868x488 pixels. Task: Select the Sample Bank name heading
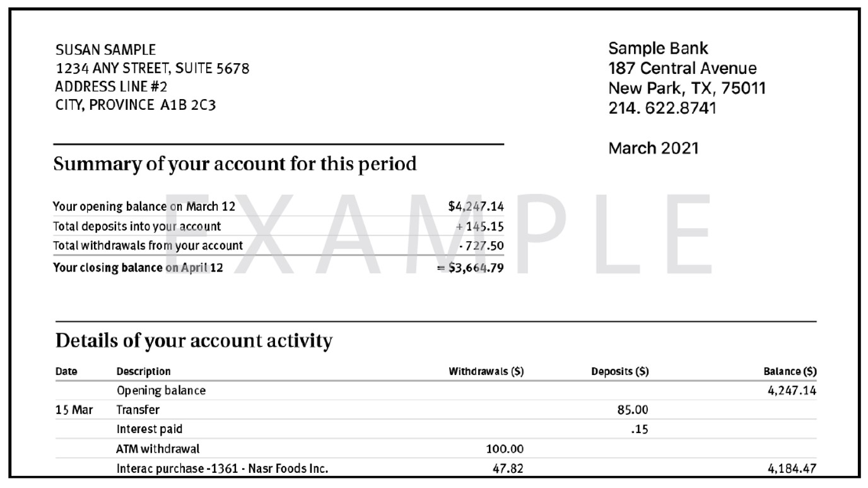tap(658, 49)
